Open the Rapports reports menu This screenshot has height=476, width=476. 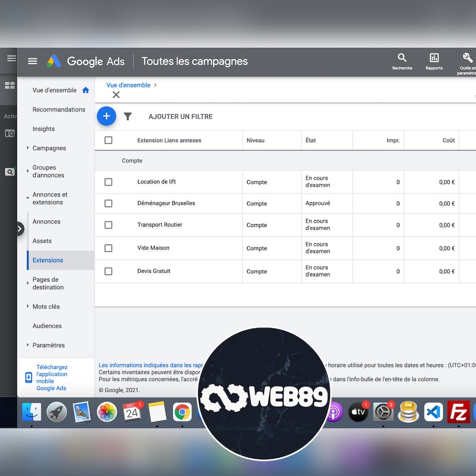(x=434, y=61)
